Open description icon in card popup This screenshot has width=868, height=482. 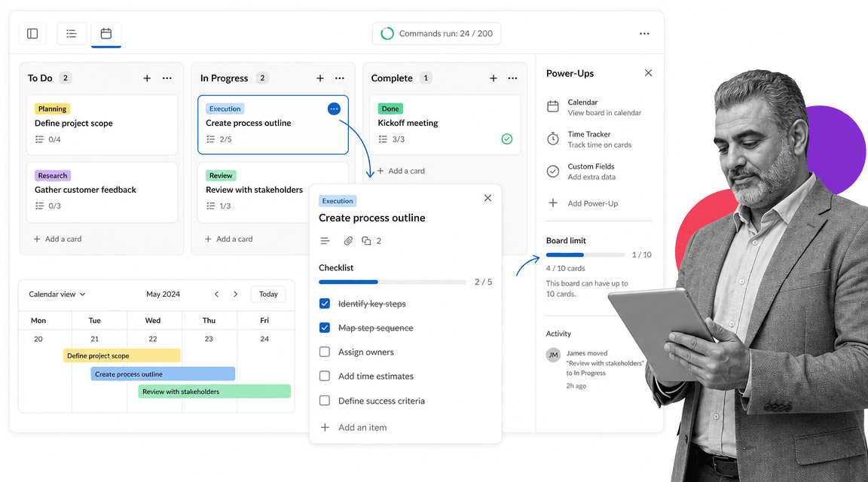point(325,241)
